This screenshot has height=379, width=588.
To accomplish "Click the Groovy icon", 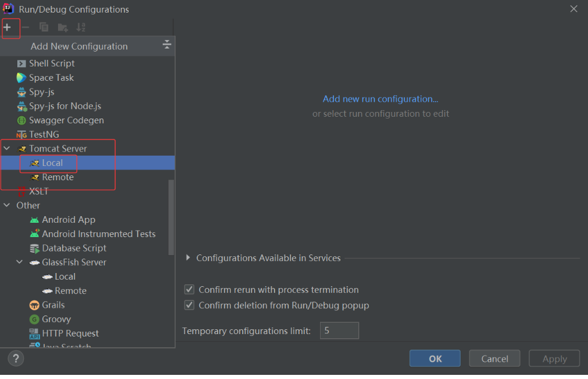I will click(34, 319).
